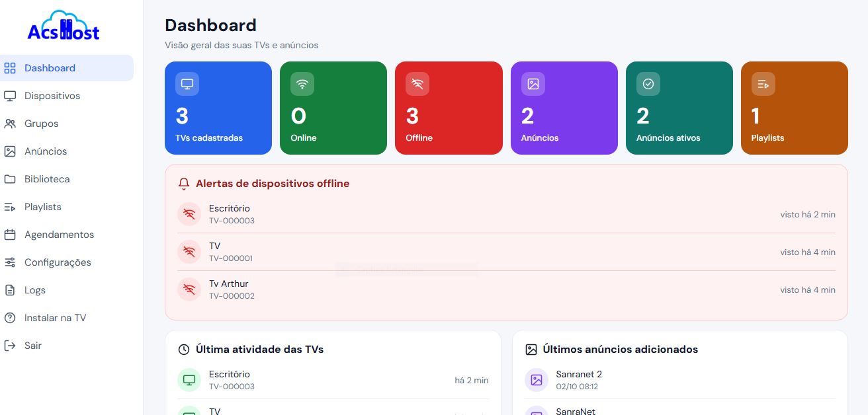The width and height of the screenshot is (868, 415).
Task: Navigate to Anúncios in the sidebar
Action: [x=67, y=151]
